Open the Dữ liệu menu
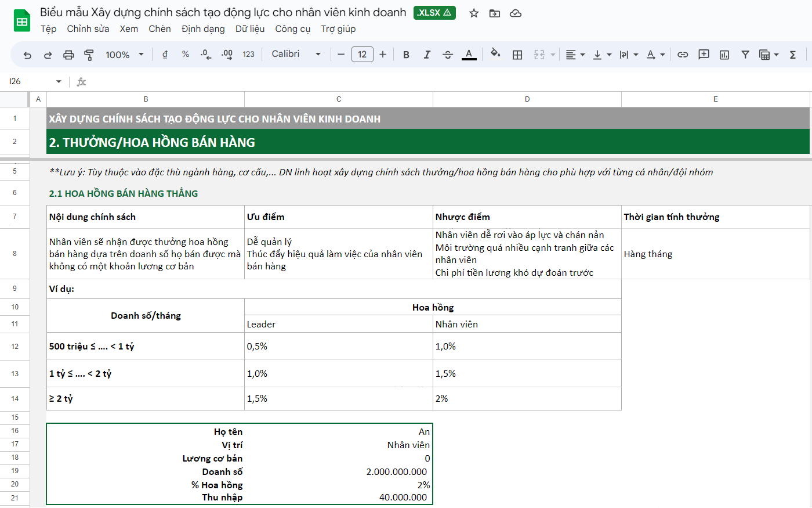The height and width of the screenshot is (508, 812). (x=250, y=28)
